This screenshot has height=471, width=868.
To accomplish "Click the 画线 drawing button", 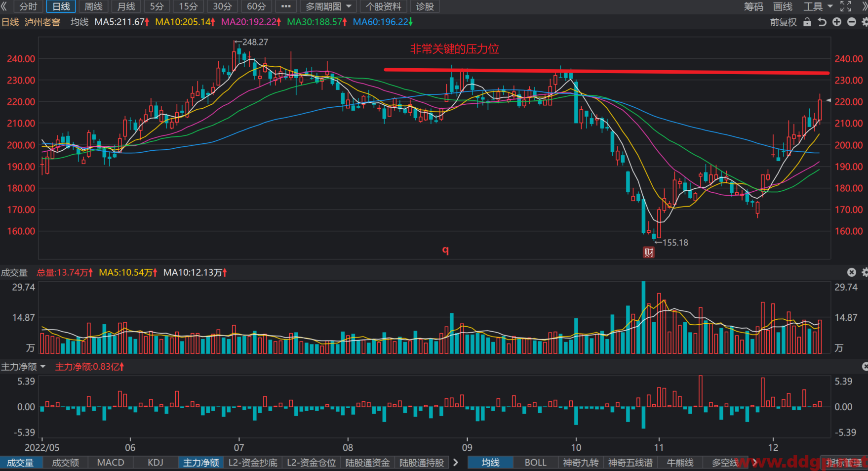I will (783, 6).
